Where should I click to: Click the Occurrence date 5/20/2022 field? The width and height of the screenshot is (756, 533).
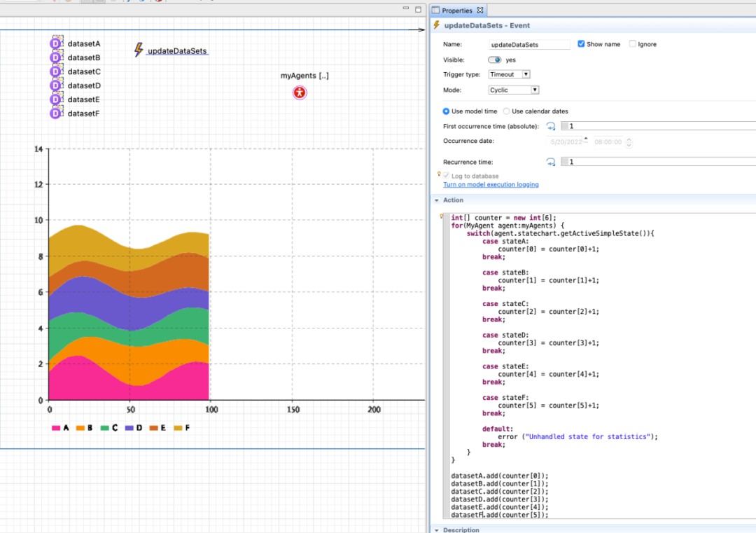566,142
